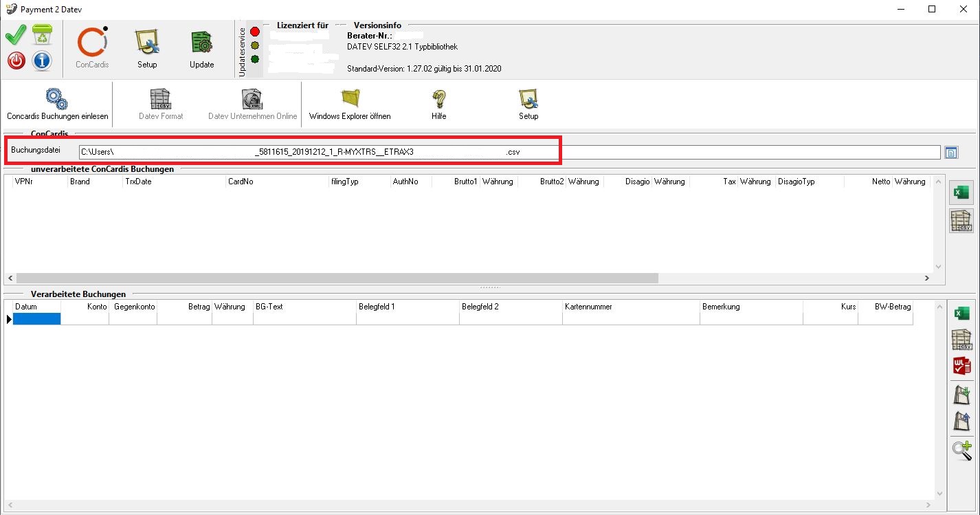Viewport: 980px width, 515px height.
Task: Click the Netto column header
Action: [868, 182]
